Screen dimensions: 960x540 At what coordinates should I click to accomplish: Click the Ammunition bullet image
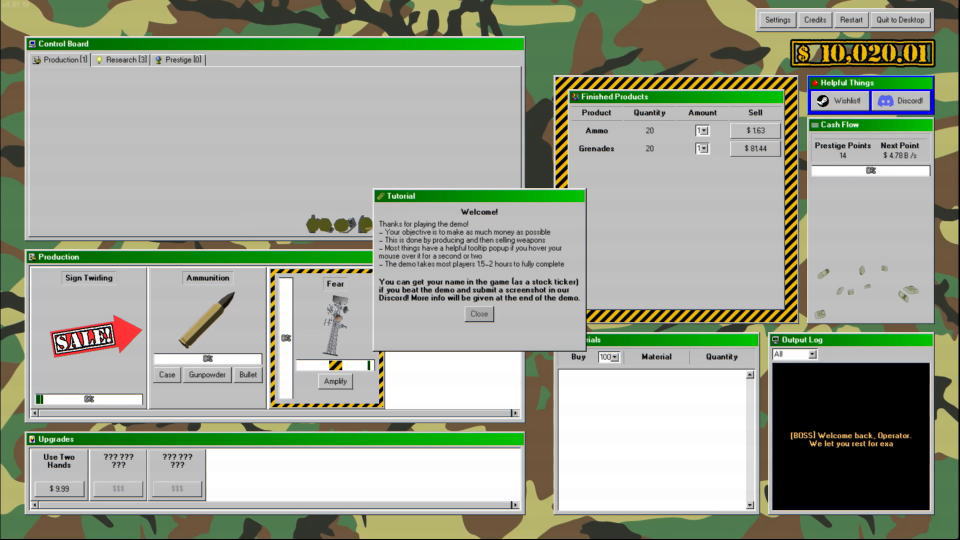[207, 318]
